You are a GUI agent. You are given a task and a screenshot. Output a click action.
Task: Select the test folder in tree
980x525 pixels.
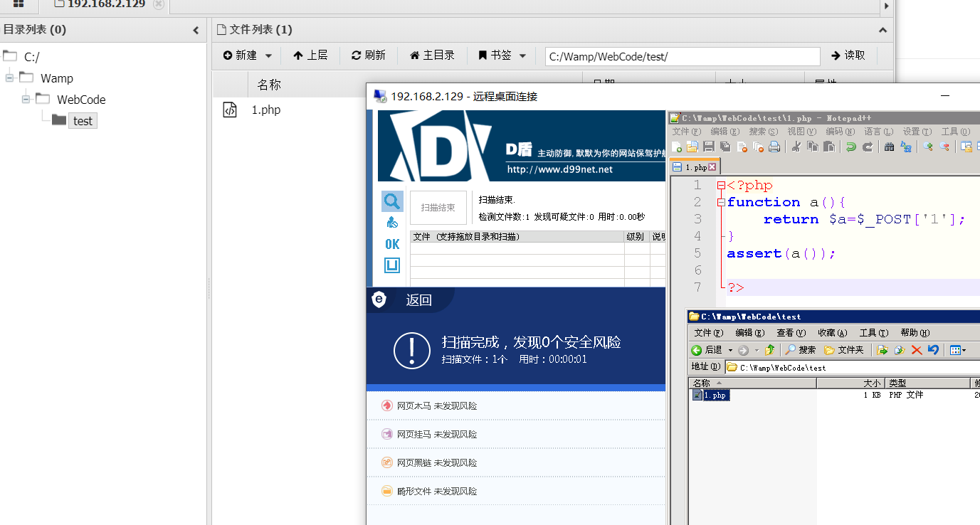tap(83, 121)
